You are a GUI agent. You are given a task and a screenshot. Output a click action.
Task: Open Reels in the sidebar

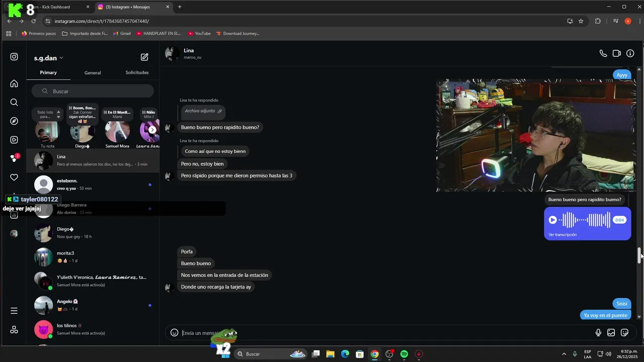coord(14,140)
